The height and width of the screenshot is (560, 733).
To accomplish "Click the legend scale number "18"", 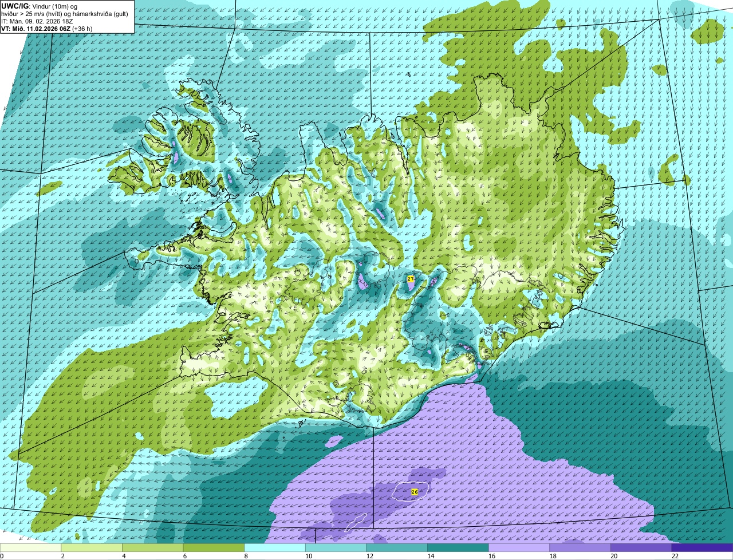I will point(553,556).
